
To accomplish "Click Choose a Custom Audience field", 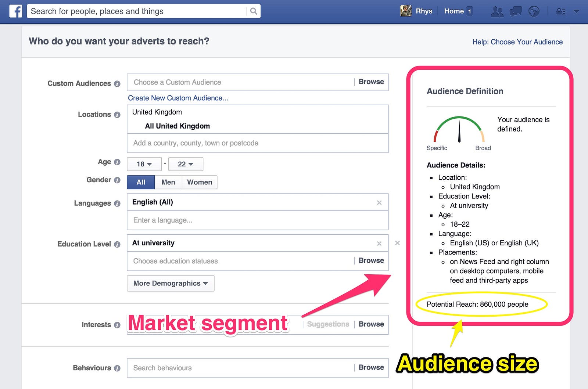I will 240,82.
